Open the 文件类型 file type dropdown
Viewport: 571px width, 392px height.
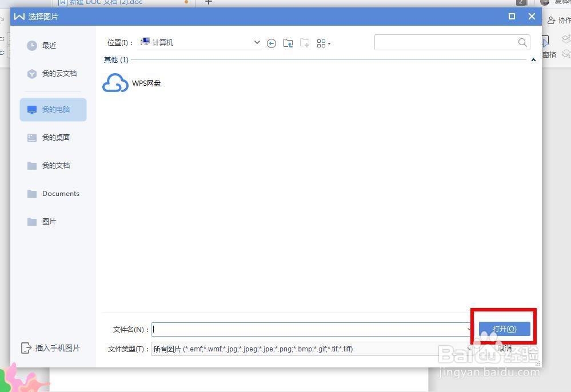pos(469,349)
